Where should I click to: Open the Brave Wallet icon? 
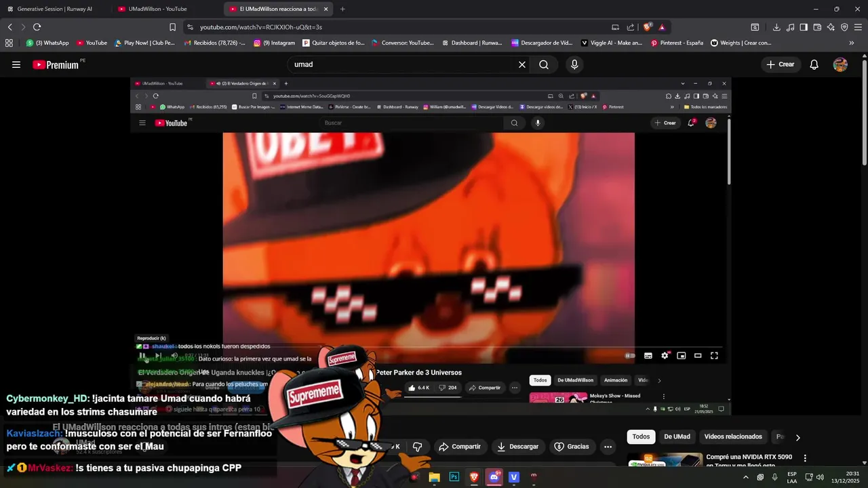(817, 27)
